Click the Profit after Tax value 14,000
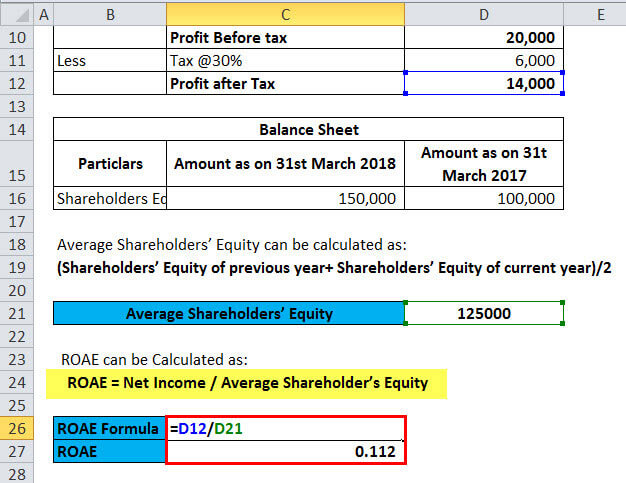Viewport: 626px width, 483px height. pyautogui.click(x=484, y=84)
